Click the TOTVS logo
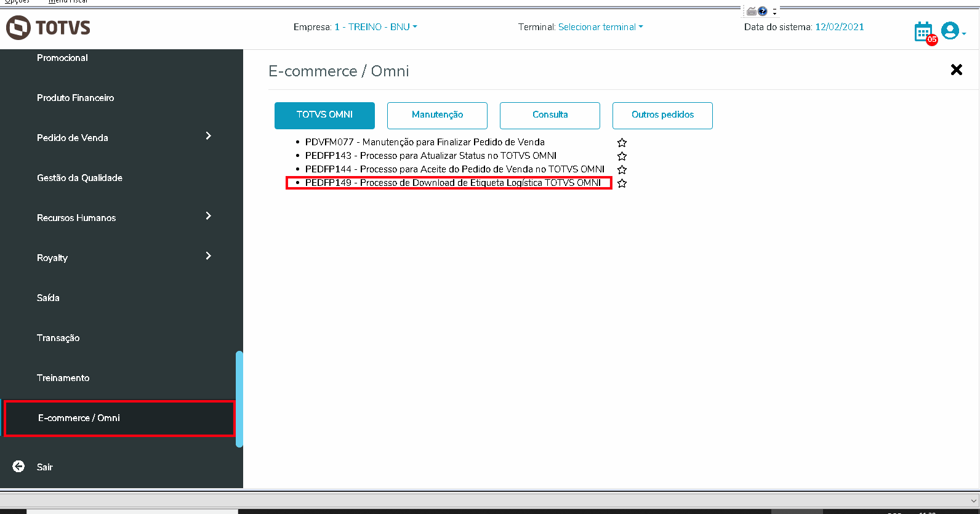Image resolution: width=980 pixels, height=514 pixels. (48, 28)
